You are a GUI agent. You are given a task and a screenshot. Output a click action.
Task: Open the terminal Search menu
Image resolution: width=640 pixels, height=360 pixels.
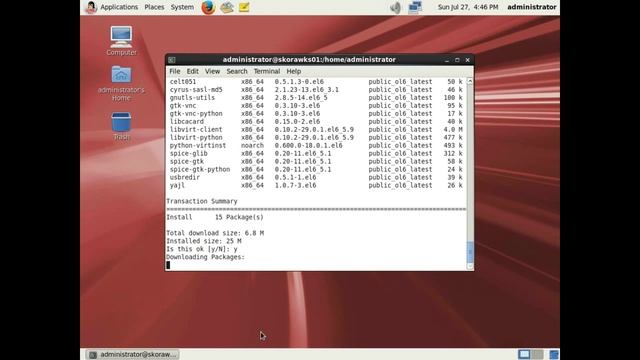(237, 71)
